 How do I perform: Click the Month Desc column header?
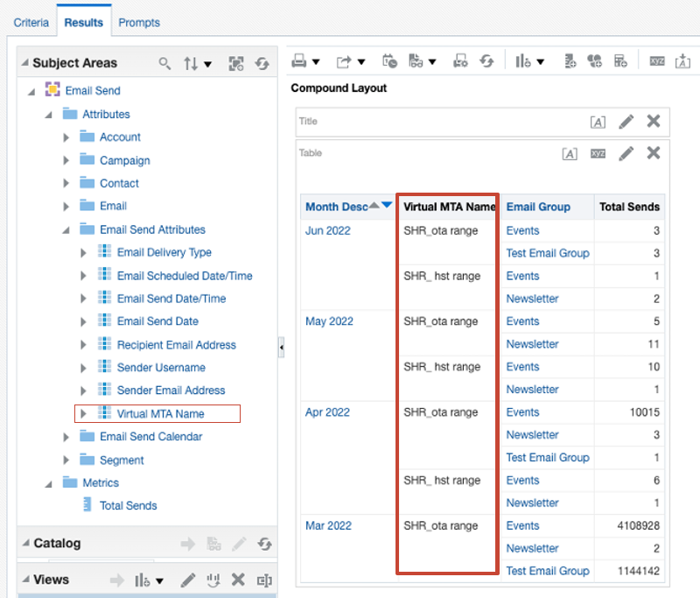(x=336, y=208)
